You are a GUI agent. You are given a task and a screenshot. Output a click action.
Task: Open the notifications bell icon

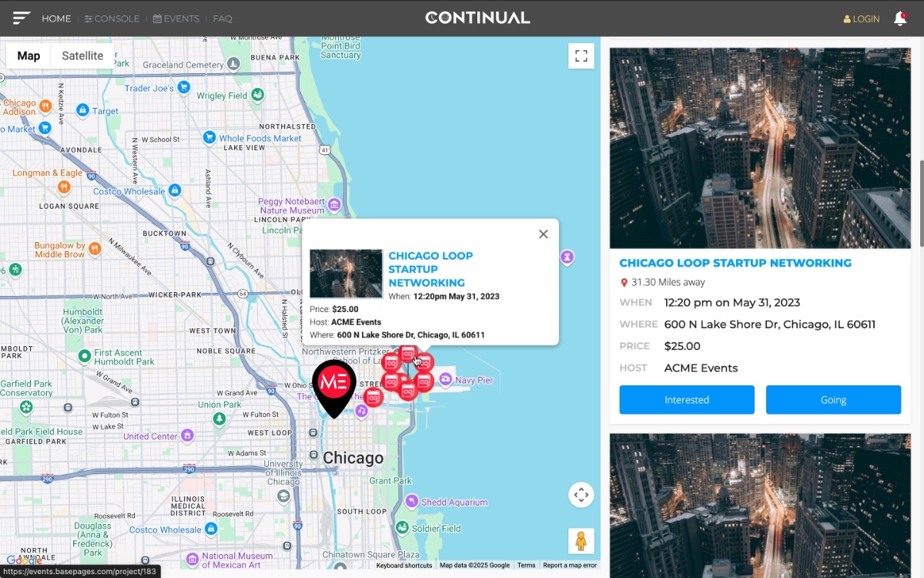pyautogui.click(x=899, y=18)
